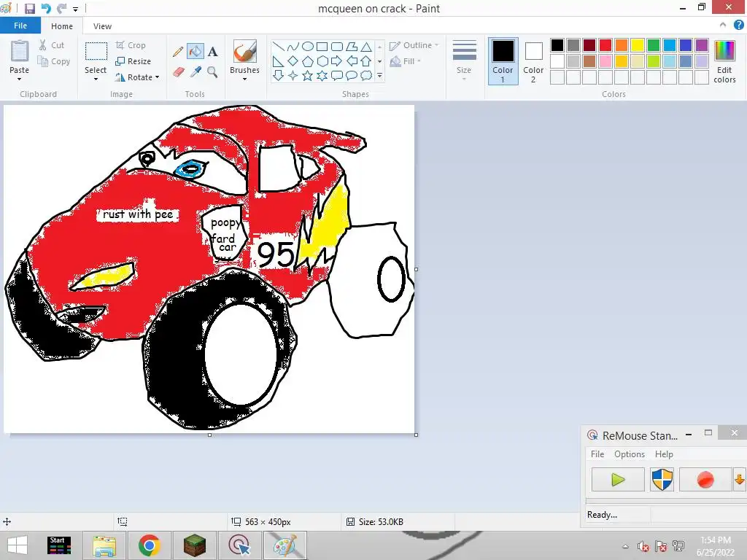Choose the Line shape
747x560 pixels.
click(x=279, y=46)
